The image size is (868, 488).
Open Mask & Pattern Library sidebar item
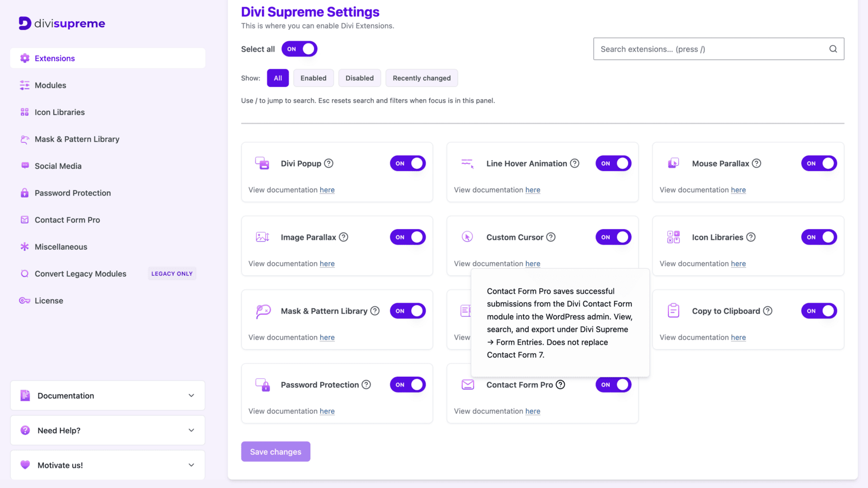(x=107, y=139)
